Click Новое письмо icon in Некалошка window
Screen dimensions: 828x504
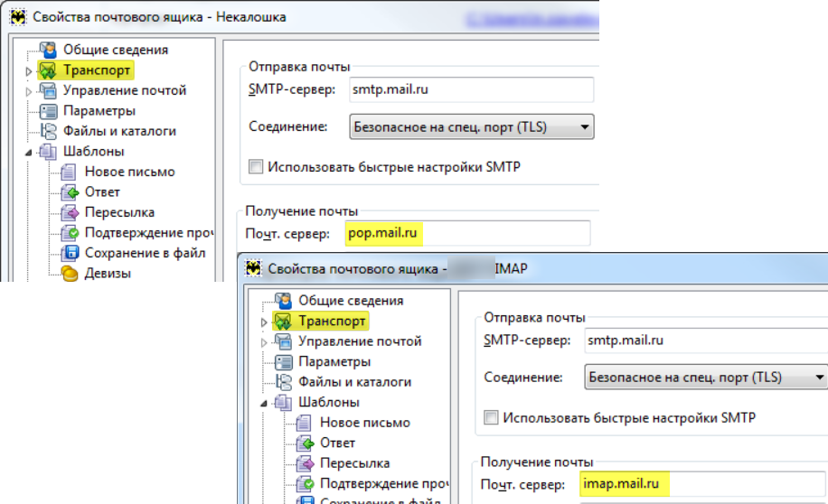point(69,172)
